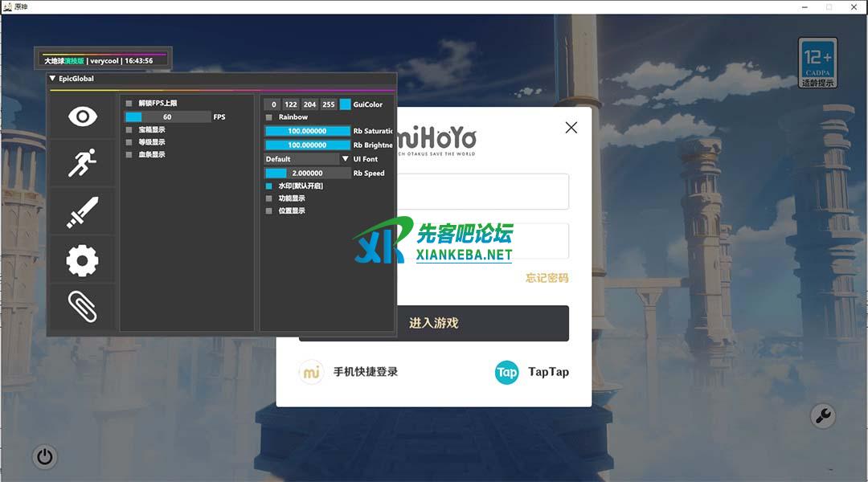The image size is (868, 482).
Task: Select the paperclip tab icon
Action: click(82, 306)
